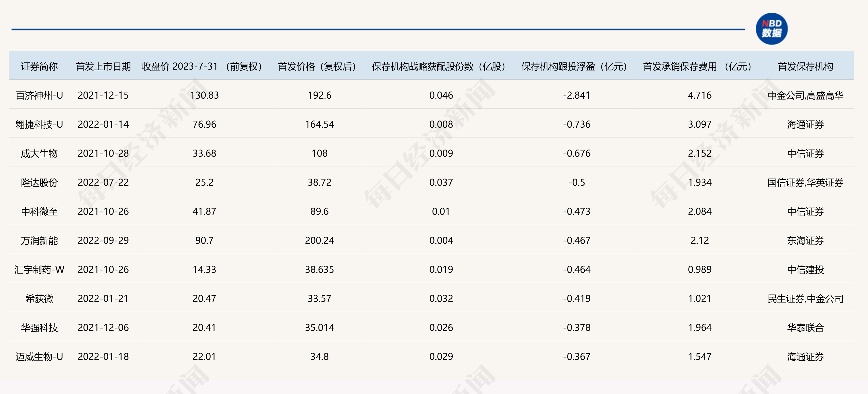The image size is (868, 394).
Task: Click floating loss value -0.367
Action: (x=576, y=356)
